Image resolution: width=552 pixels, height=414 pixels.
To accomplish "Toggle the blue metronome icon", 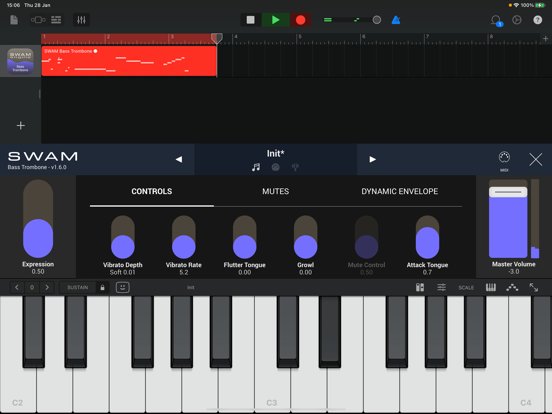I will pos(396,20).
